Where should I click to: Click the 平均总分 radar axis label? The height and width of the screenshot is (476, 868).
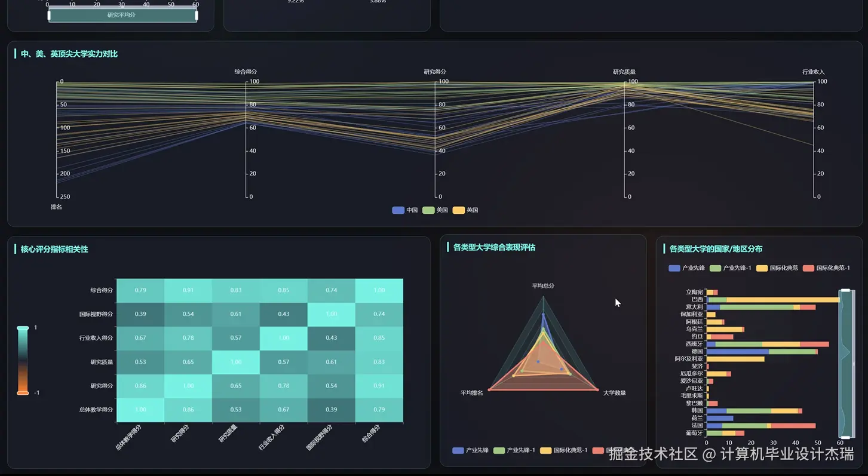coord(543,286)
